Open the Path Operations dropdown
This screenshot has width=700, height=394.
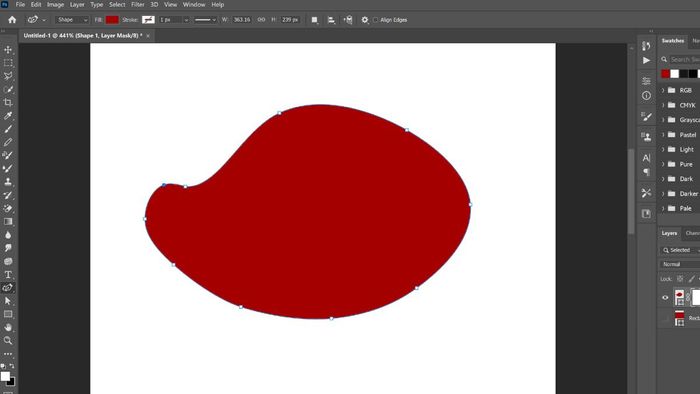tap(315, 20)
